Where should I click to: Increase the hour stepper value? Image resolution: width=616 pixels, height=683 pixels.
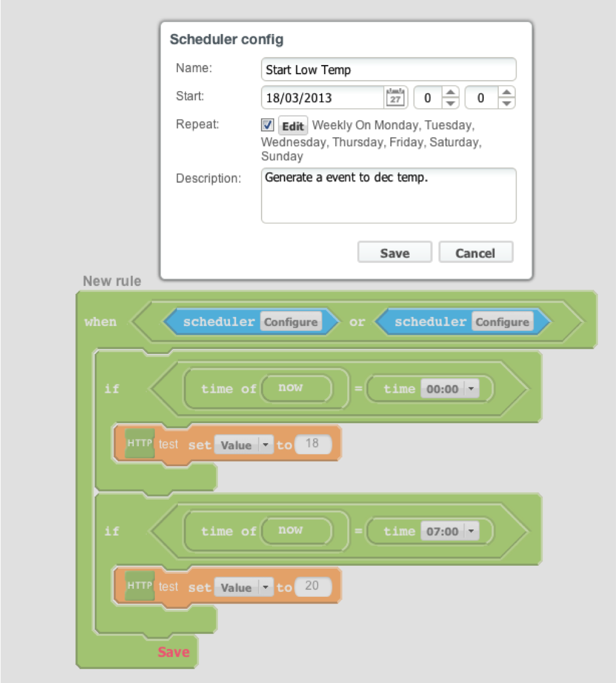coord(450,93)
